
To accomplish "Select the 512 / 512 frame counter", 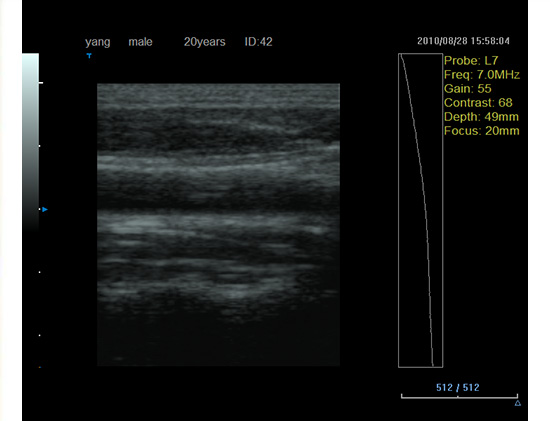I will tap(458, 387).
